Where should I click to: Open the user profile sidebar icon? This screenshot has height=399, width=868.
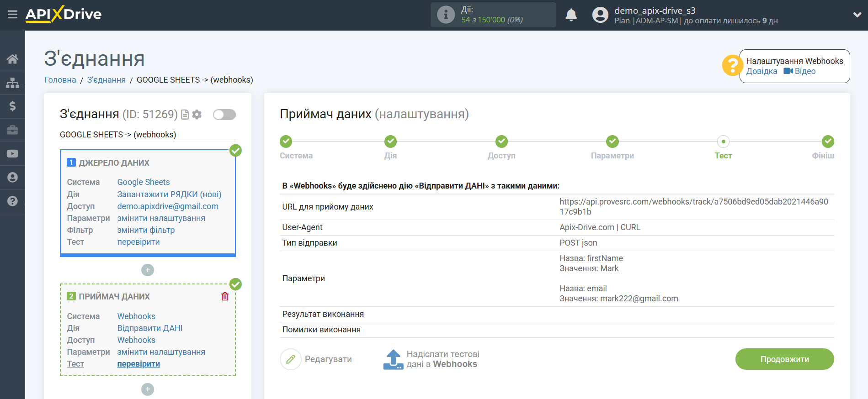12,178
